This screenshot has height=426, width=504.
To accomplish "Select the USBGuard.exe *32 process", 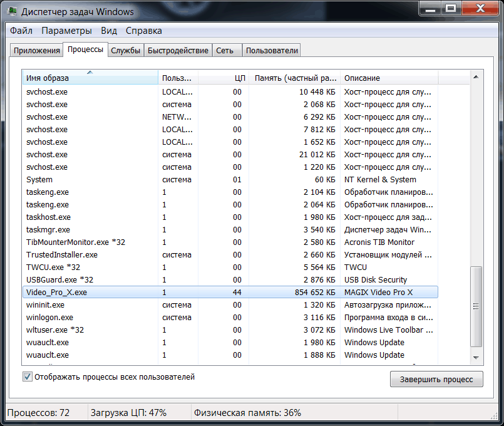I will click(x=230, y=279).
